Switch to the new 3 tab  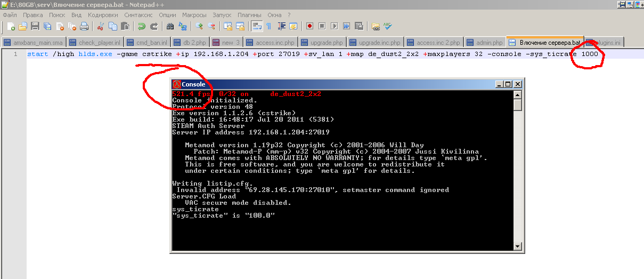click(227, 42)
